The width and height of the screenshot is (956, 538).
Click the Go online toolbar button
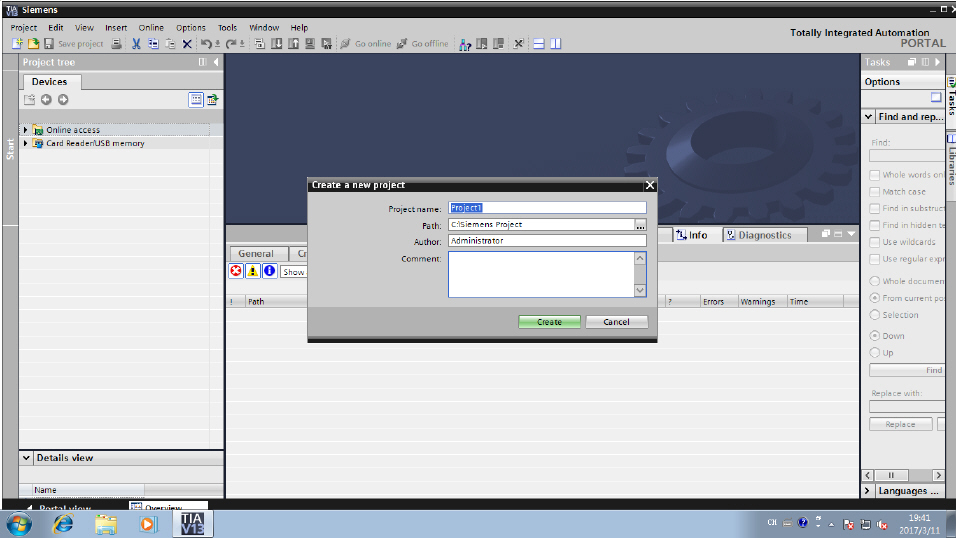pyautogui.click(x=366, y=44)
